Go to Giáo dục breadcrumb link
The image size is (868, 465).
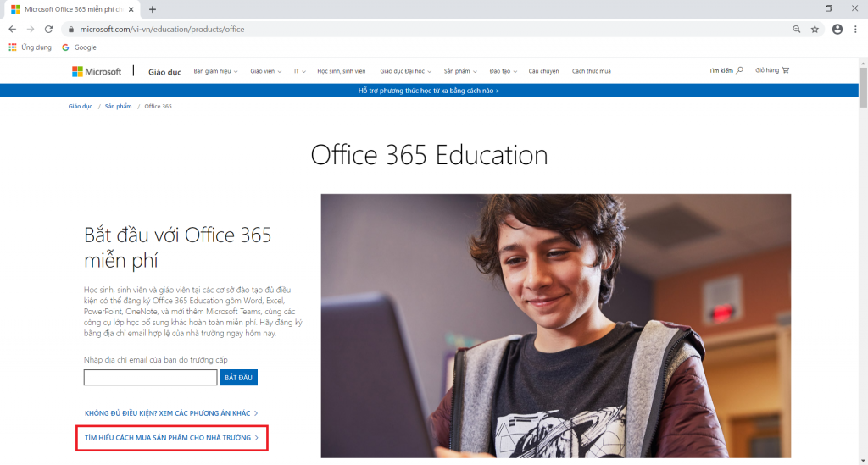(x=81, y=106)
